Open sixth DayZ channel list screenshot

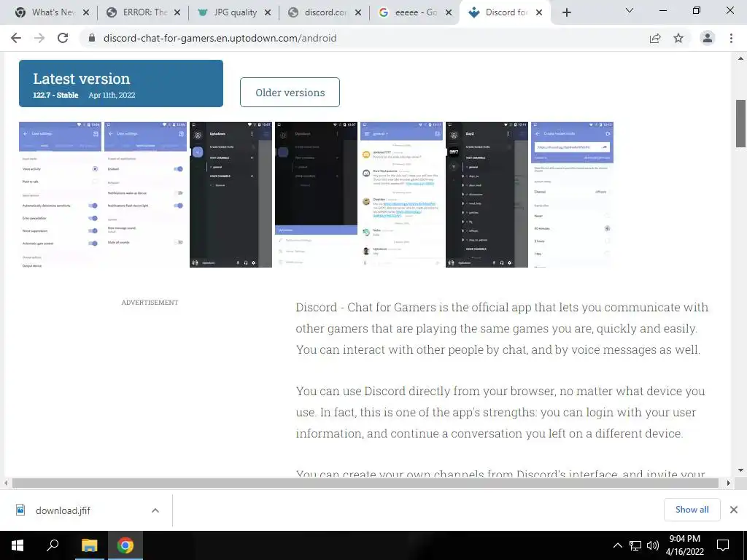pyautogui.click(x=487, y=194)
